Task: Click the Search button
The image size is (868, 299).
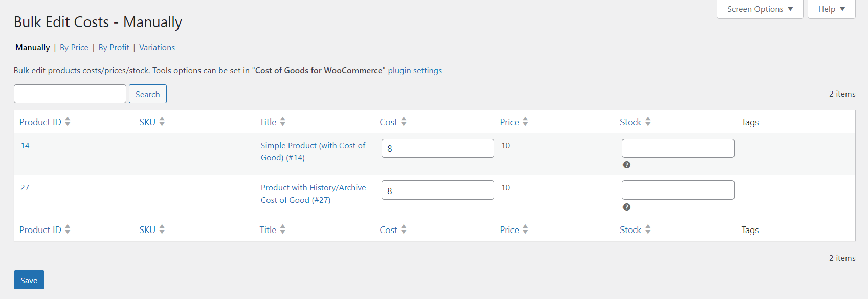Action: 148,94
